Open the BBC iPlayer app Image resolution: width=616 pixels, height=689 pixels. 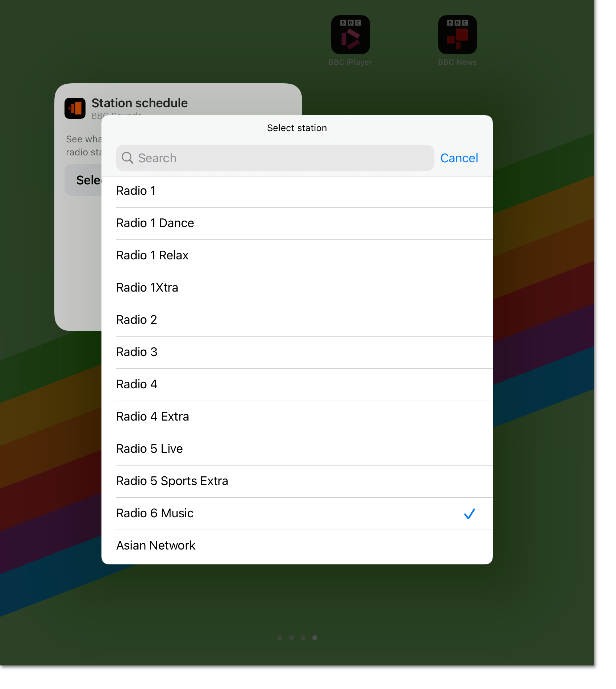(x=350, y=34)
